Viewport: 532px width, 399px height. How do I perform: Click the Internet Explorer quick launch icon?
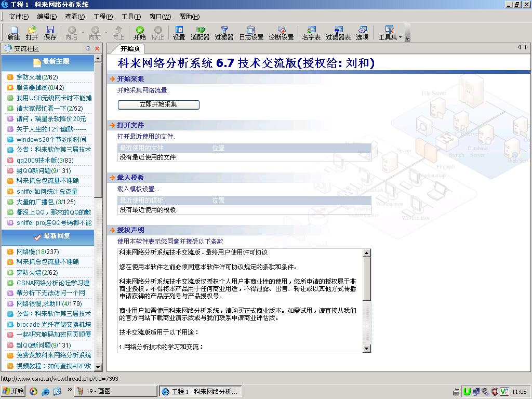(x=46, y=392)
